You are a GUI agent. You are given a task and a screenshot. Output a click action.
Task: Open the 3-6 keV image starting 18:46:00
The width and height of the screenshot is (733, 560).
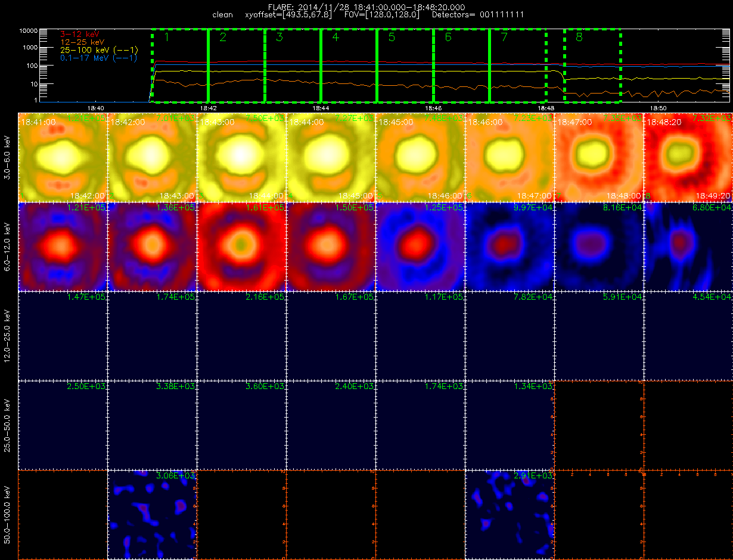pyautogui.click(x=510, y=157)
